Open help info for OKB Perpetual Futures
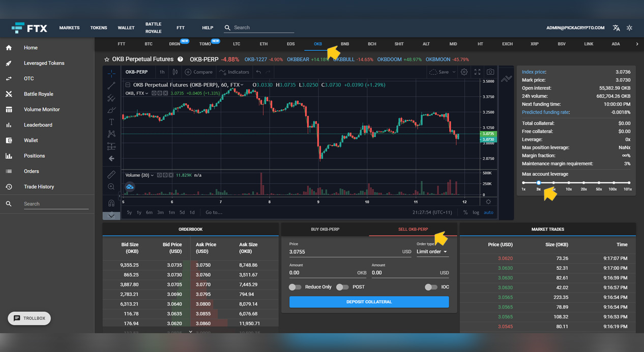644x352 pixels. click(180, 60)
